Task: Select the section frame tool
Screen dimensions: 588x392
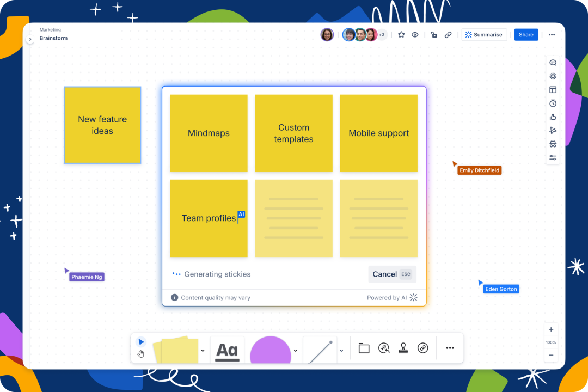Action: (x=364, y=348)
